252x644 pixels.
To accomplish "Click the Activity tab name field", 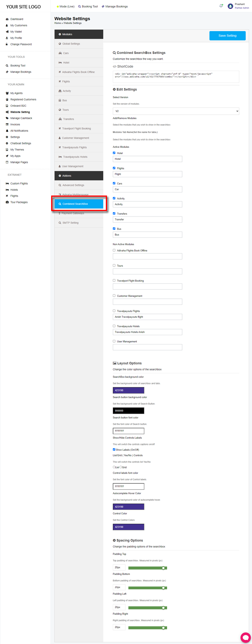I will [x=147, y=204].
